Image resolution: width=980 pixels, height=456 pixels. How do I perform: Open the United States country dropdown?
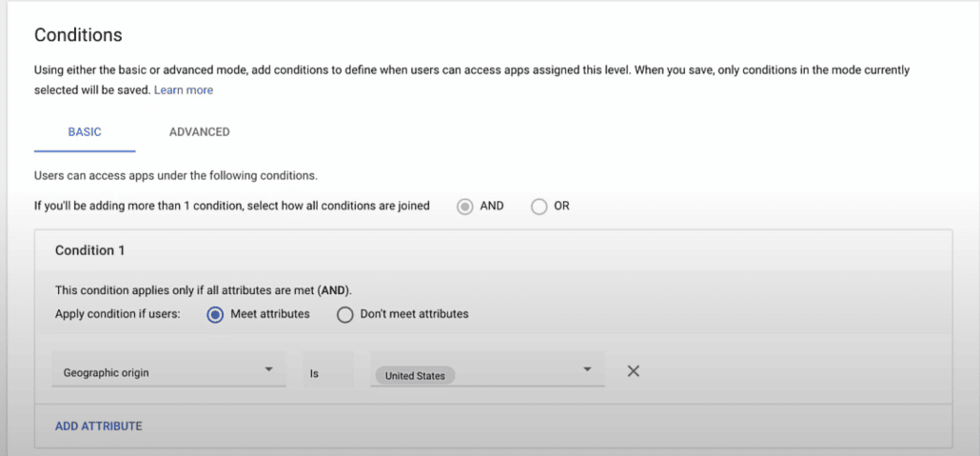[x=487, y=369]
